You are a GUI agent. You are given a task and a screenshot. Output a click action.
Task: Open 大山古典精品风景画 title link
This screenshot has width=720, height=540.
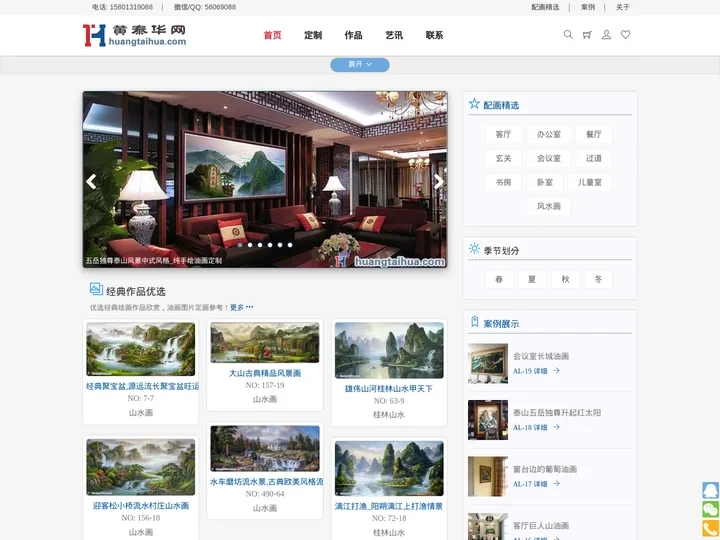click(265, 373)
